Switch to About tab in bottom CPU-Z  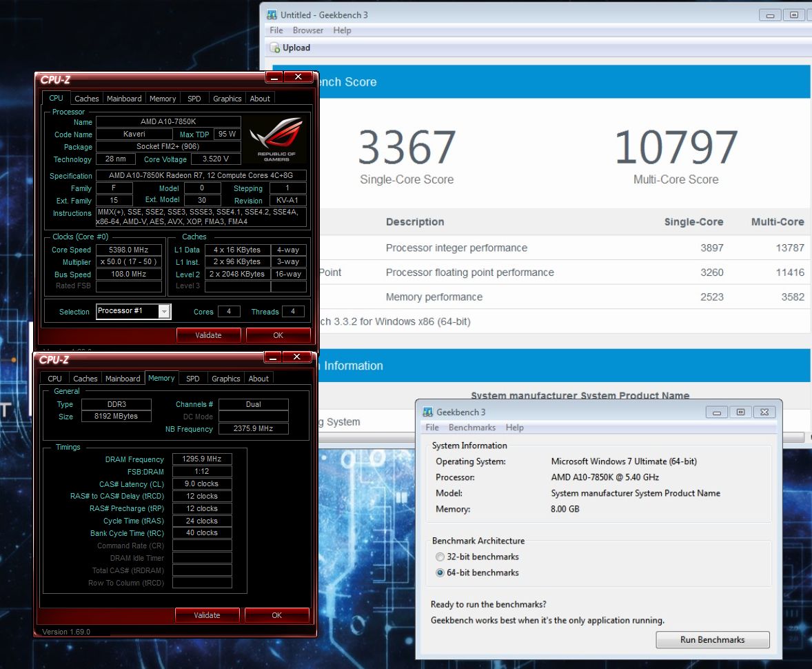pos(258,379)
